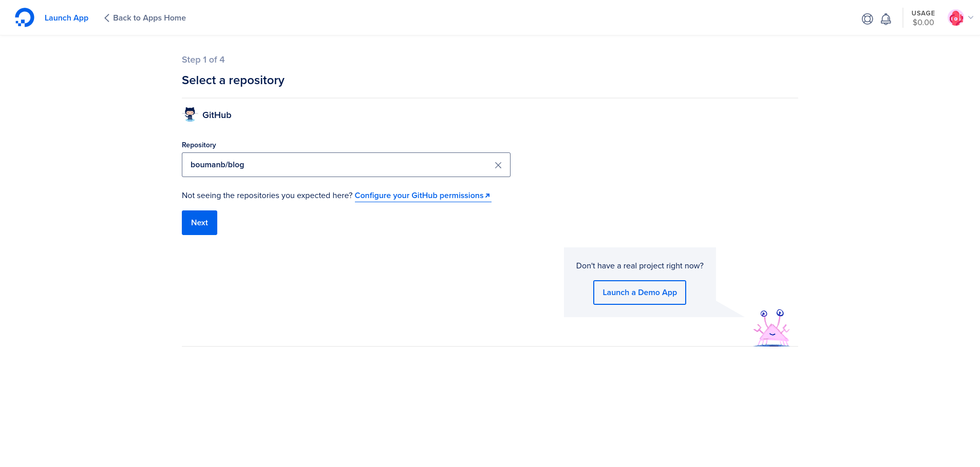The image size is (980, 467).
Task: Expand usage details showing $0.00
Action: [x=922, y=18]
